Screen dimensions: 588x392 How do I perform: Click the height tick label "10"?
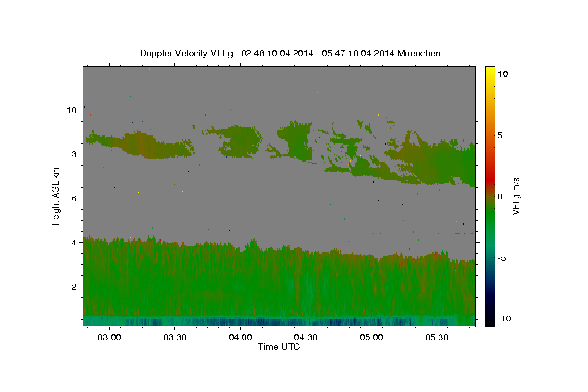[72, 110]
